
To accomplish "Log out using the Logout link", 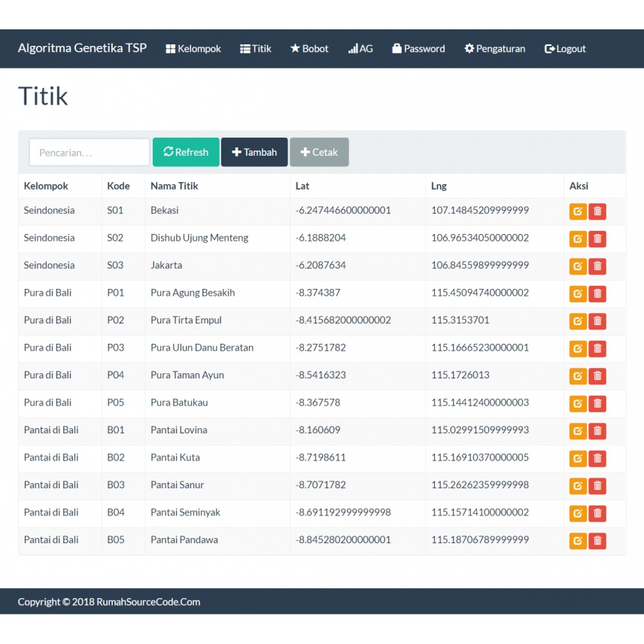I will (565, 49).
